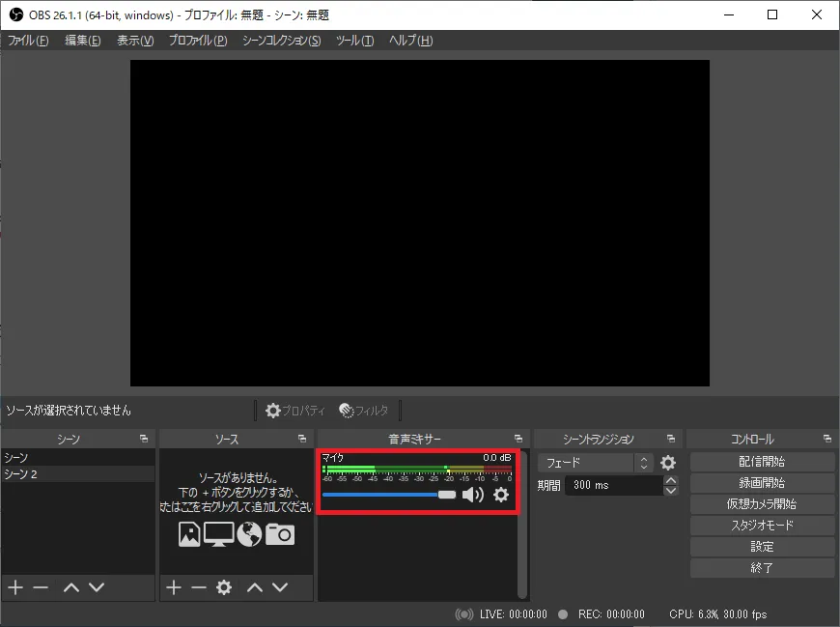Click the OBS logo in title bar
840x627 pixels.
tap(16, 14)
